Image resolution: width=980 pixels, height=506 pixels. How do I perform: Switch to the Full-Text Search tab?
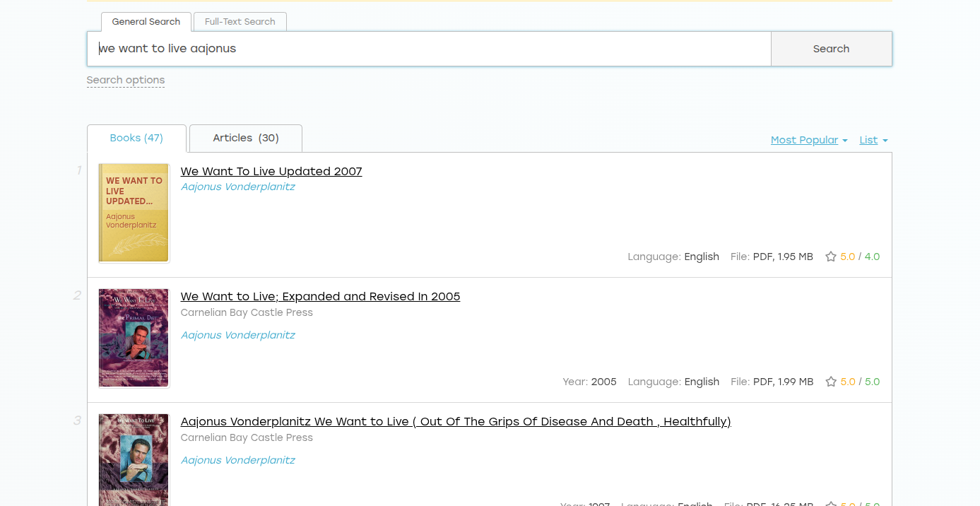tap(240, 22)
